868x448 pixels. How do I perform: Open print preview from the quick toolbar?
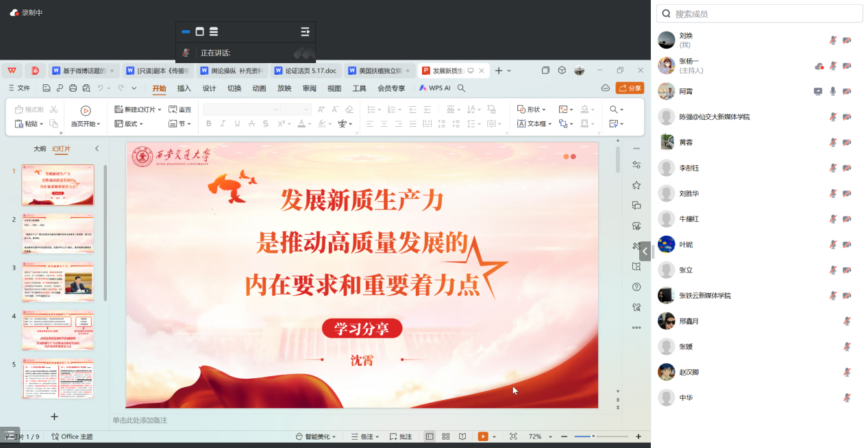click(x=86, y=88)
